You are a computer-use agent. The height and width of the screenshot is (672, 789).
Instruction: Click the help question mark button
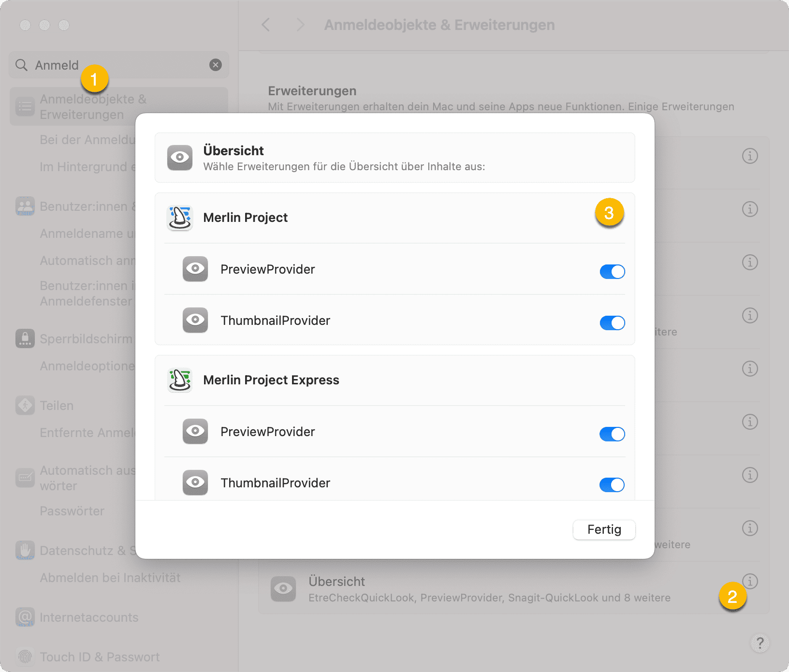pyautogui.click(x=760, y=643)
